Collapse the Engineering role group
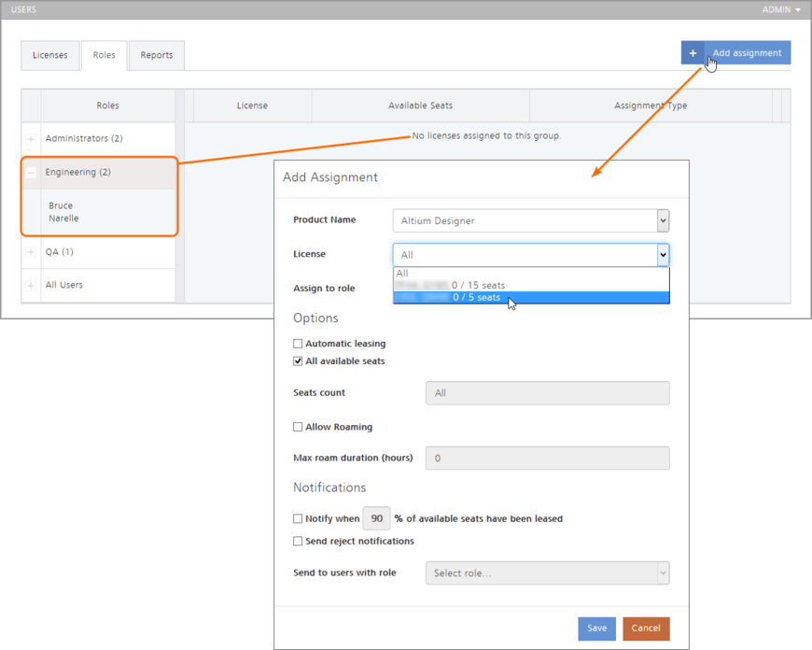This screenshot has height=650, width=812. coord(31,173)
